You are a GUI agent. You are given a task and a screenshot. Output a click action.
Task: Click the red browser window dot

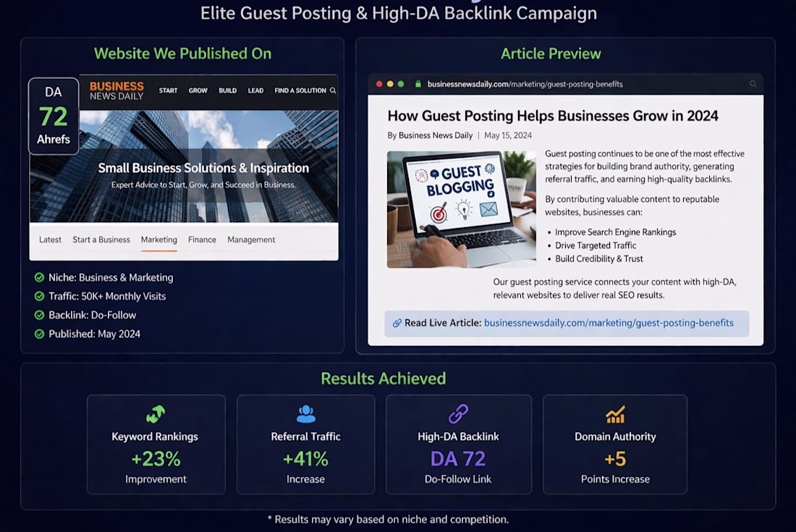click(379, 84)
